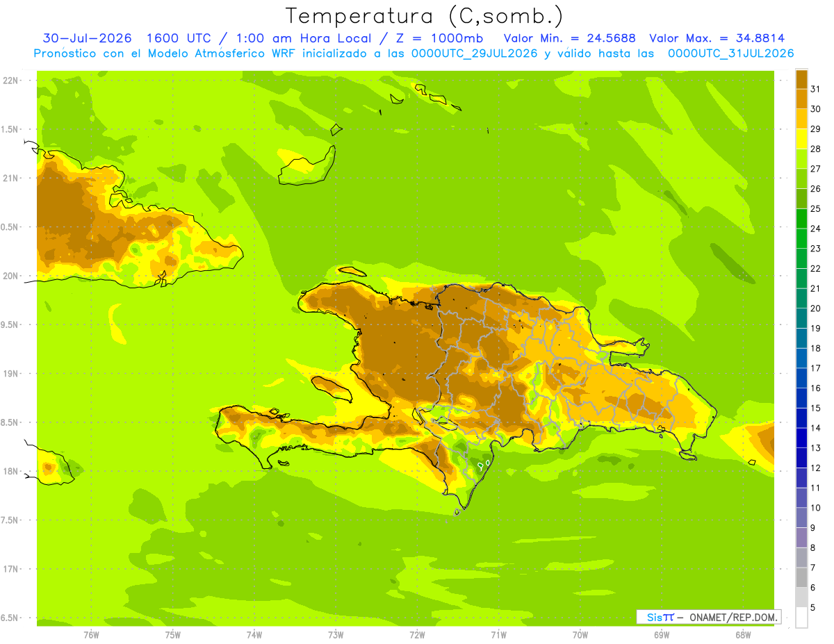
Task: Click the "21N" latitude axis label
Action: pos(10,178)
